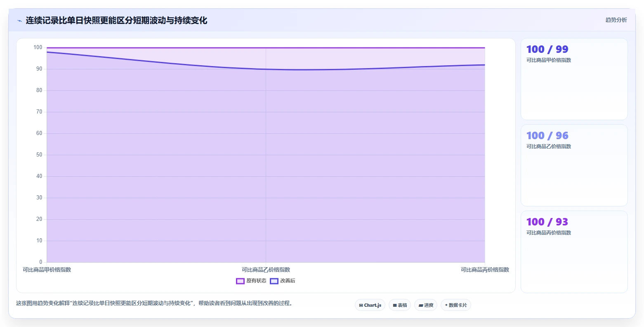Click the purple 原有状态 legend swatch

tap(240, 281)
